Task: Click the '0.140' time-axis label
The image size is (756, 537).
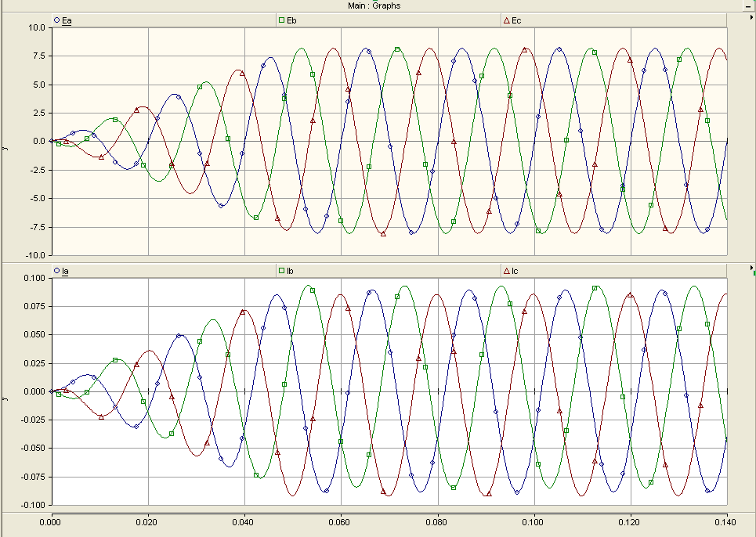Action: point(725,523)
